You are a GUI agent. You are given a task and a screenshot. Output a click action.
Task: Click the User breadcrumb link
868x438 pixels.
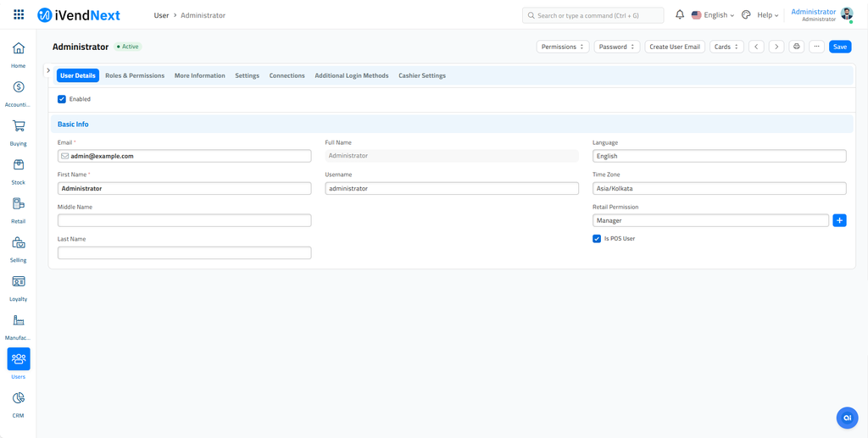point(161,15)
